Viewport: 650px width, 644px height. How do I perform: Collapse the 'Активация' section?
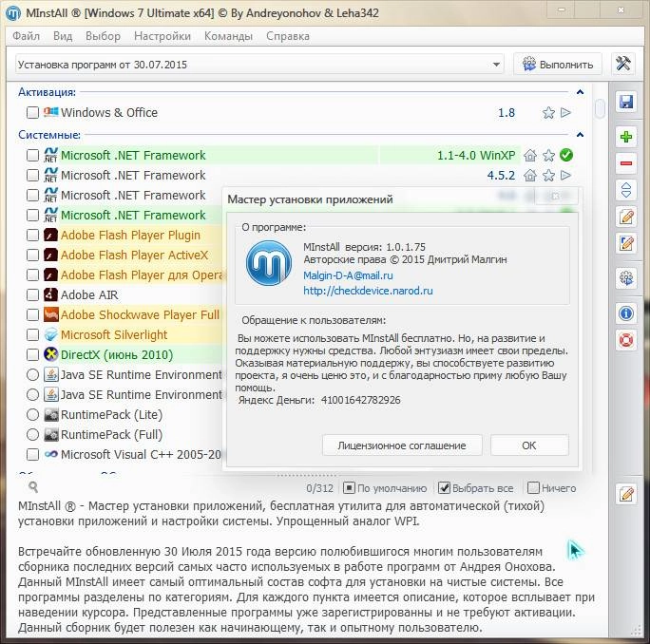(580, 92)
